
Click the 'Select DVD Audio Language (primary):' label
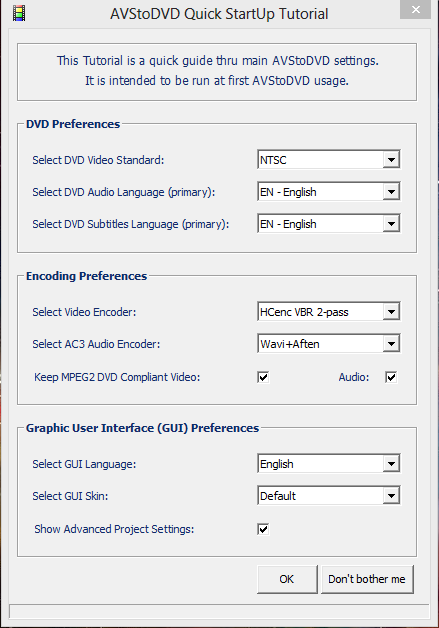pyautogui.click(x=124, y=192)
